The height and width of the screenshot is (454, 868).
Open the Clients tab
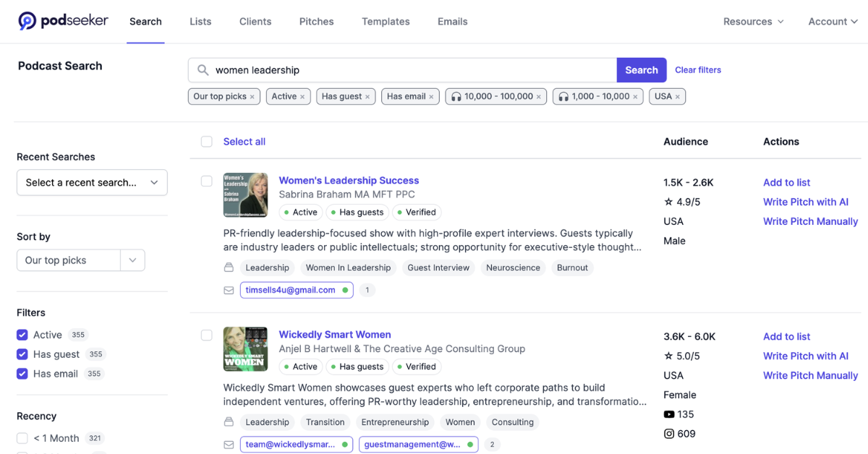(255, 22)
